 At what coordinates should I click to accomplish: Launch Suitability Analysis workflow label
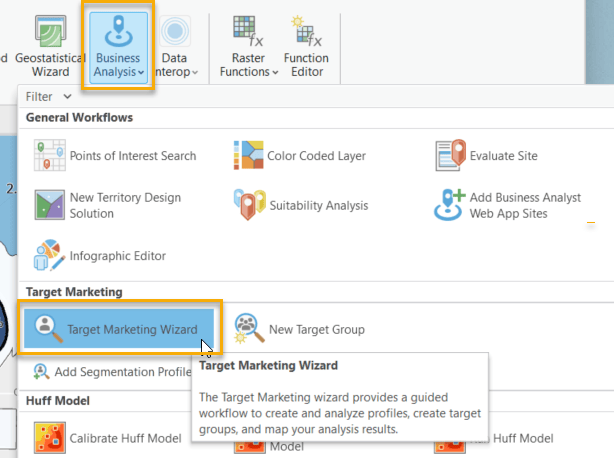pyautogui.click(x=319, y=206)
